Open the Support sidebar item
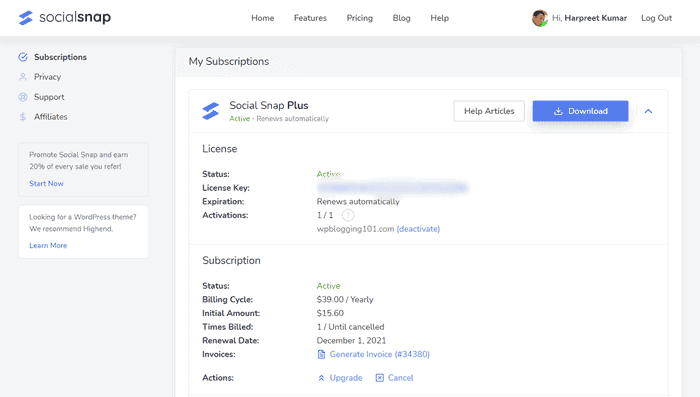Viewport: 700px width, 397px height. (x=49, y=97)
